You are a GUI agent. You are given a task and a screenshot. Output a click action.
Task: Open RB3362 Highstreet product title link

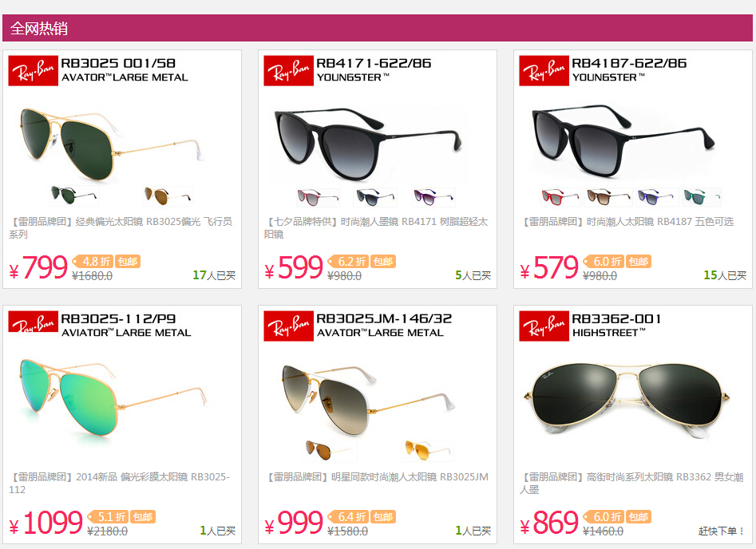[631, 483]
